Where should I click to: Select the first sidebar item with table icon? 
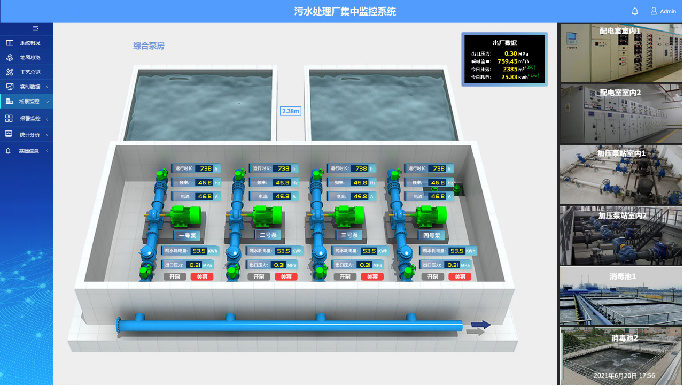27,43
